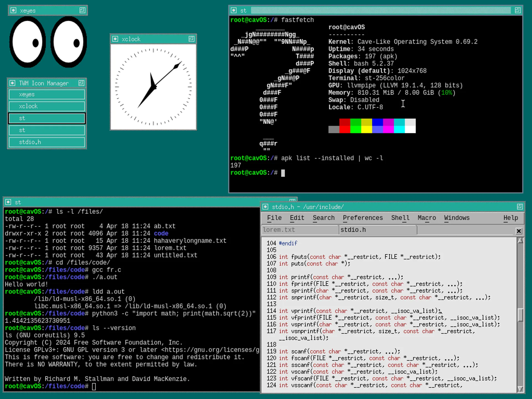The height and width of the screenshot is (399, 532).
Task: Open the Macro menu
Action: 427,218
